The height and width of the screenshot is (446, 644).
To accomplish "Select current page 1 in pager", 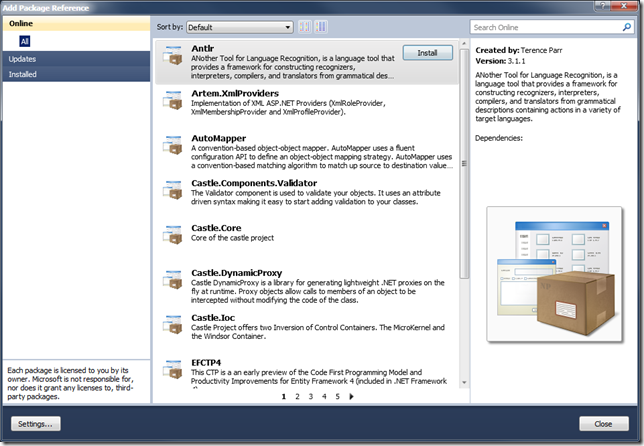I will tap(284, 396).
